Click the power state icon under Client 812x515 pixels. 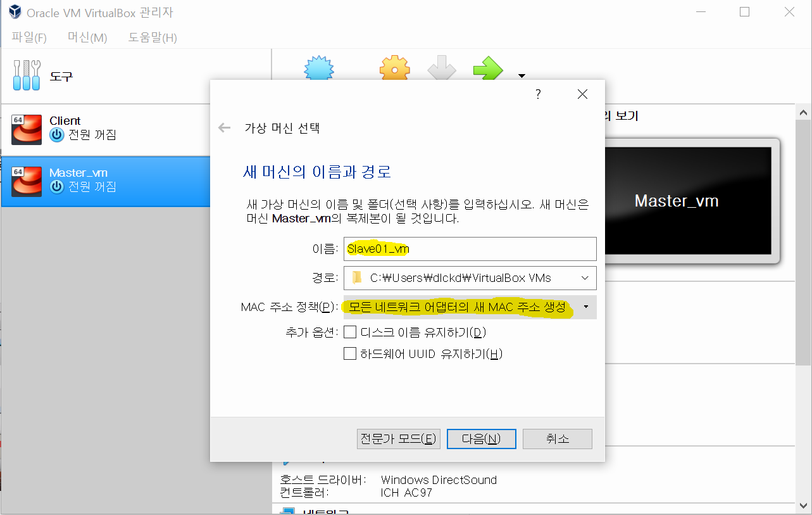[x=57, y=135]
